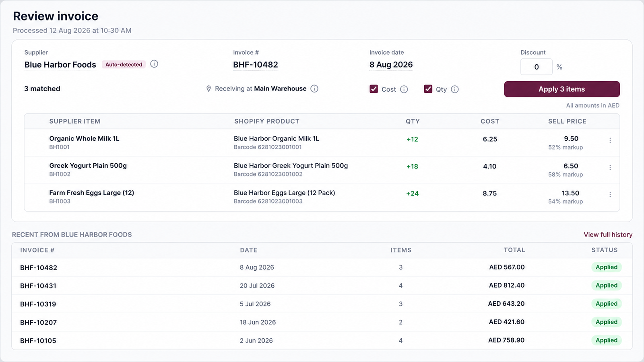Viewport: 644px width, 362px height.
Task: Change the invoice date 8 Aug 2026
Action: 391,65
